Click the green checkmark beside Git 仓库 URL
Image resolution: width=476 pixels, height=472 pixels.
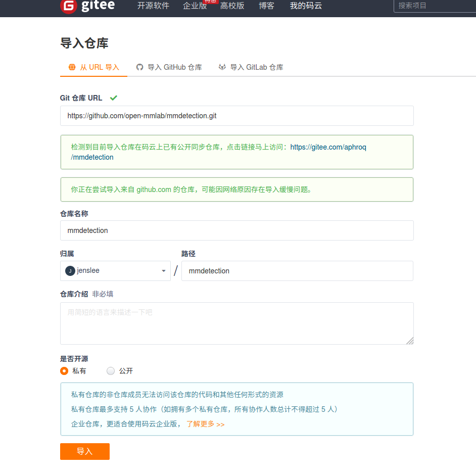coord(114,98)
